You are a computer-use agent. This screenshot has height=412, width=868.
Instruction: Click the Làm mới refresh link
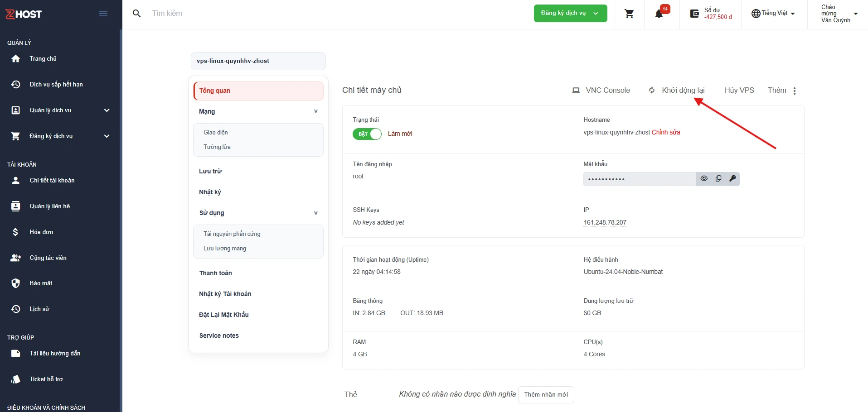[x=400, y=134]
